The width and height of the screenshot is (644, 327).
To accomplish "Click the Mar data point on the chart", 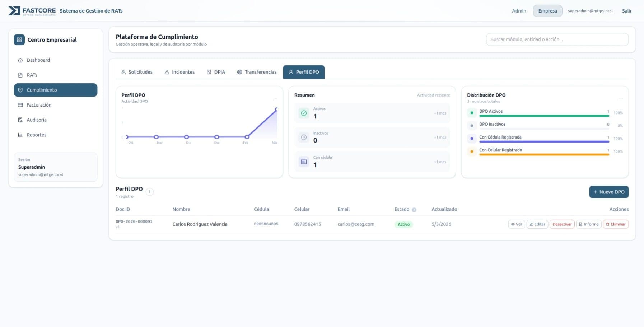I will pyautogui.click(x=276, y=109).
